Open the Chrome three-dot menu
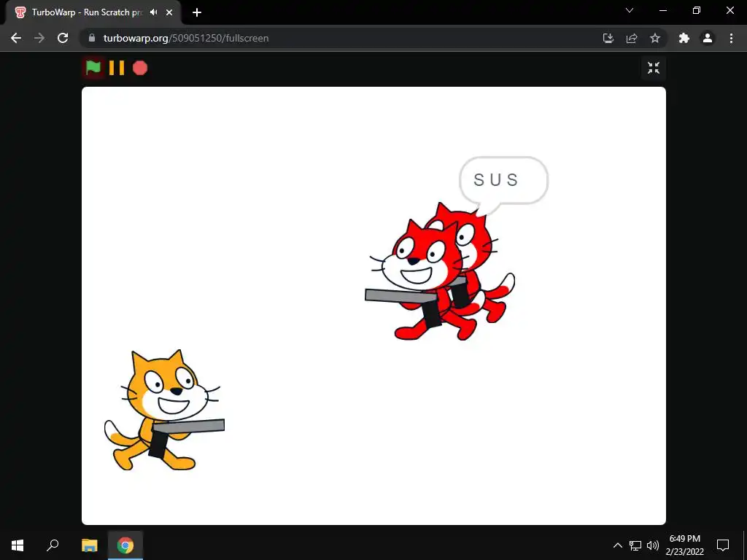 [731, 38]
